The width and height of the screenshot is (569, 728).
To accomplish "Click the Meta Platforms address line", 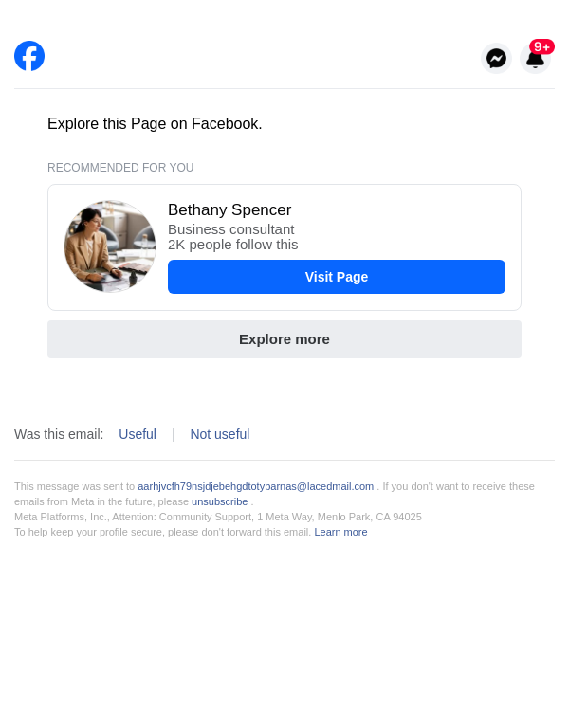I will tap(218, 517).
